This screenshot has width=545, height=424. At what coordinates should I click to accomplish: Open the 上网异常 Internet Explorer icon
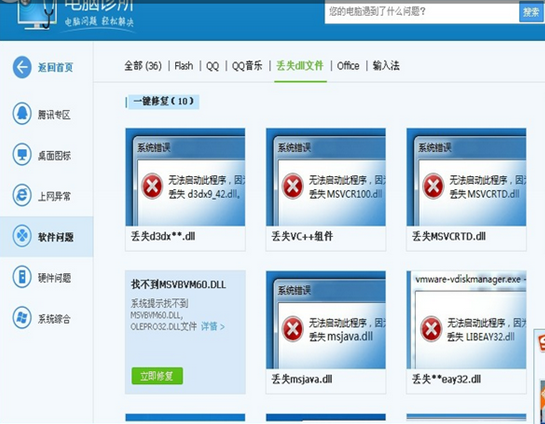(22, 195)
